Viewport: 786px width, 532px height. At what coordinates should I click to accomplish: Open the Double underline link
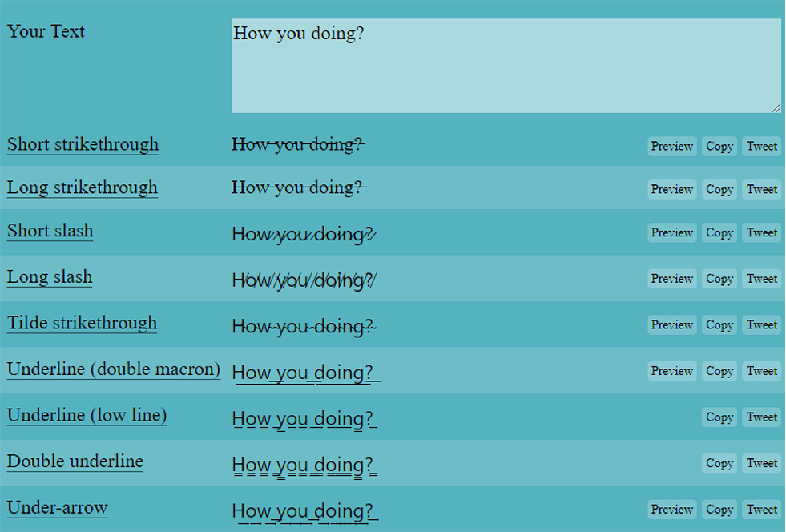[75, 461]
